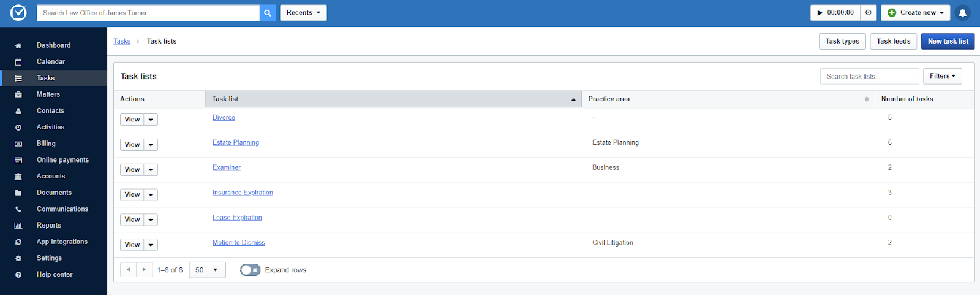Screen dimensions: 980x295
Task: Click the search magnifier button
Action: pyautogui.click(x=268, y=13)
